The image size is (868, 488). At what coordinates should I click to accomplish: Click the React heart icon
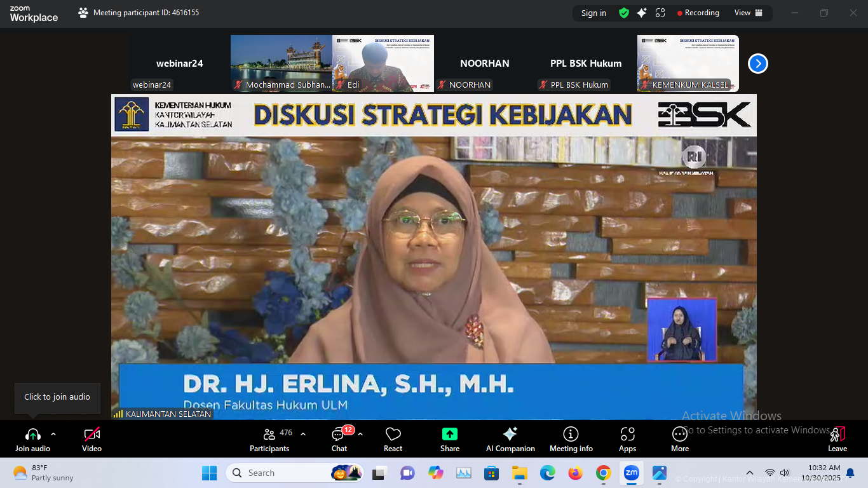392,435
